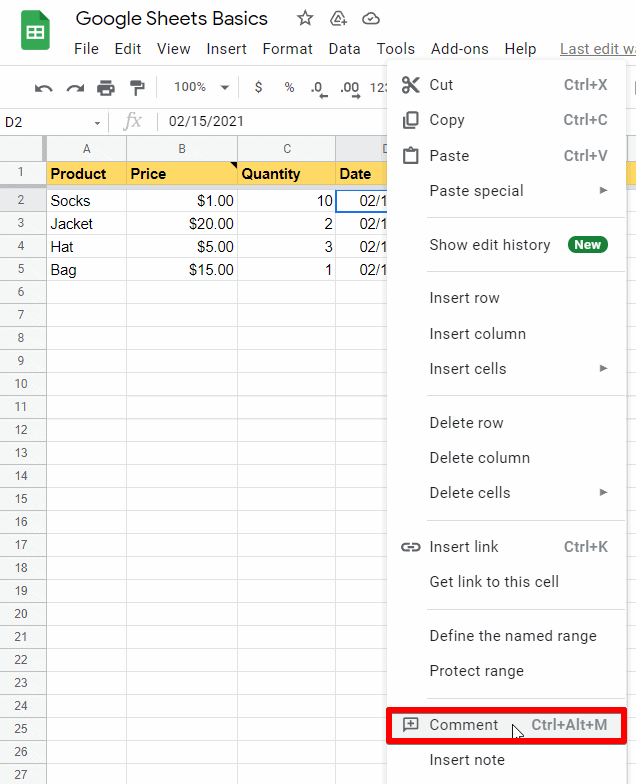Select the Product header cell
Viewport: 636px width, 784px height.
[x=86, y=174]
